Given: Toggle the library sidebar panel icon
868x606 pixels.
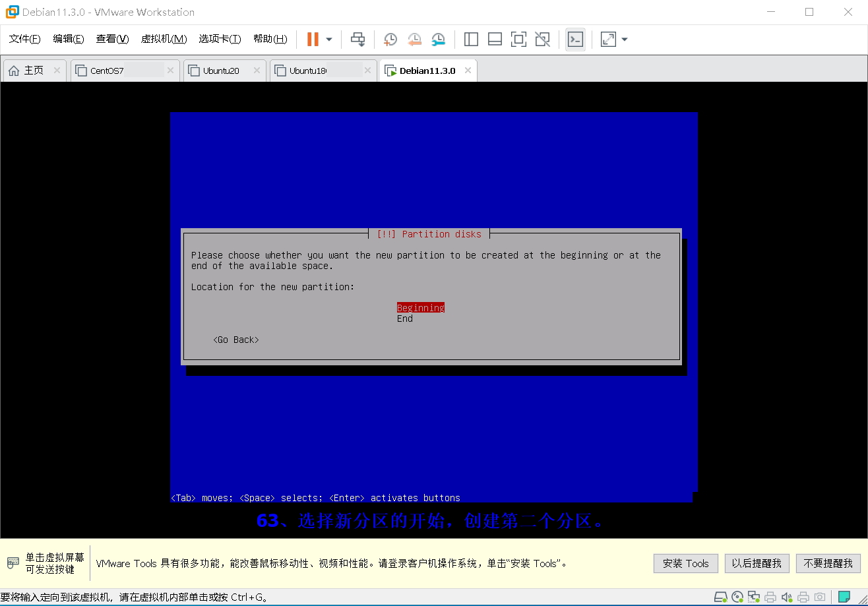Looking at the screenshot, I should pyautogui.click(x=471, y=40).
